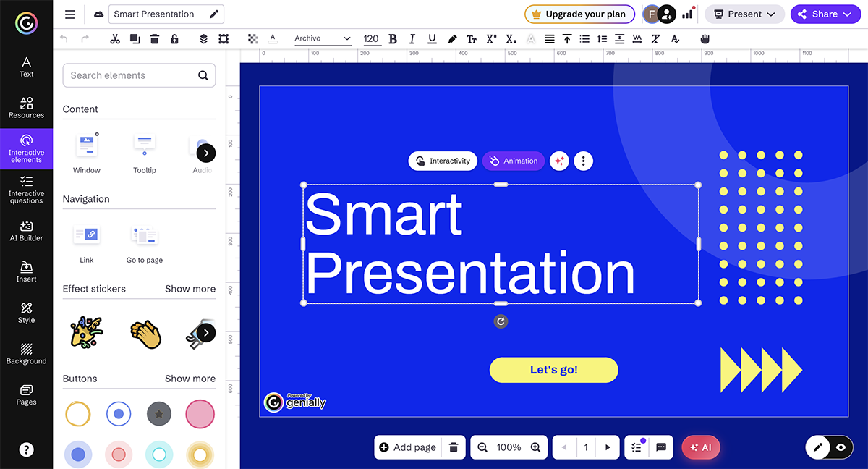Expand Effect stickers carousel arrow

(206, 332)
